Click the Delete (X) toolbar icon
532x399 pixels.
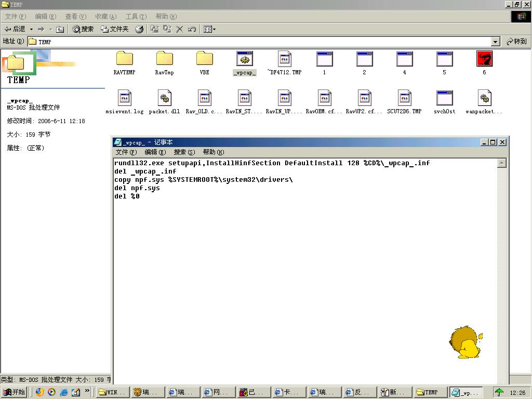pyautogui.click(x=179, y=29)
